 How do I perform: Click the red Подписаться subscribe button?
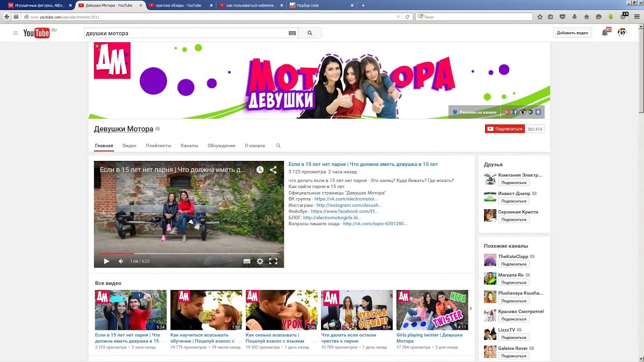tap(505, 129)
